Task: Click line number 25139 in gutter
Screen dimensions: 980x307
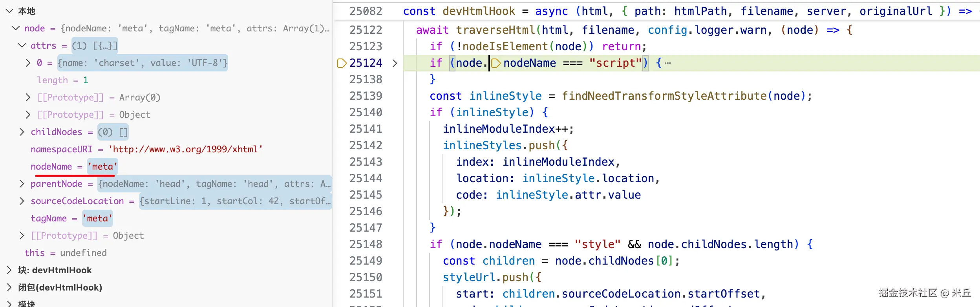Action: [366, 96]
